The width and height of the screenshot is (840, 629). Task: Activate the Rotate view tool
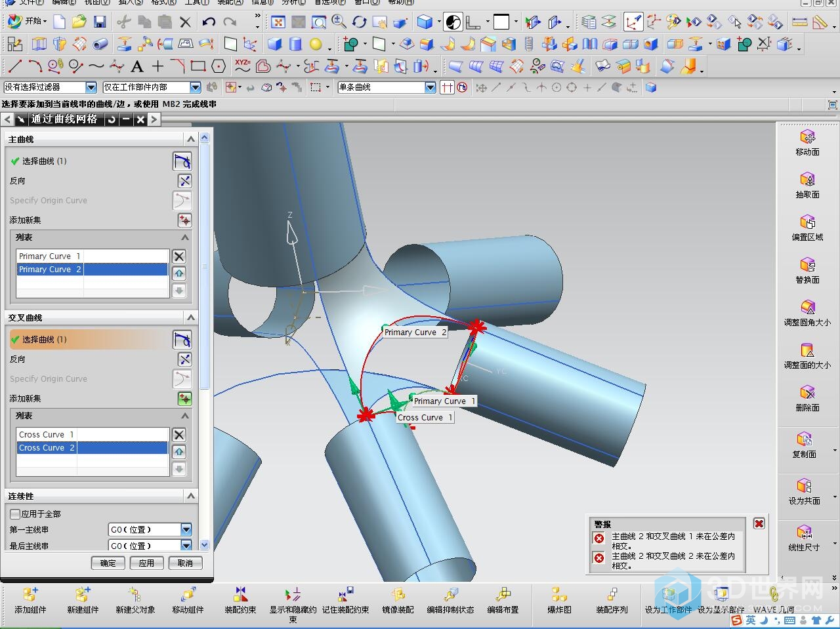359,22
